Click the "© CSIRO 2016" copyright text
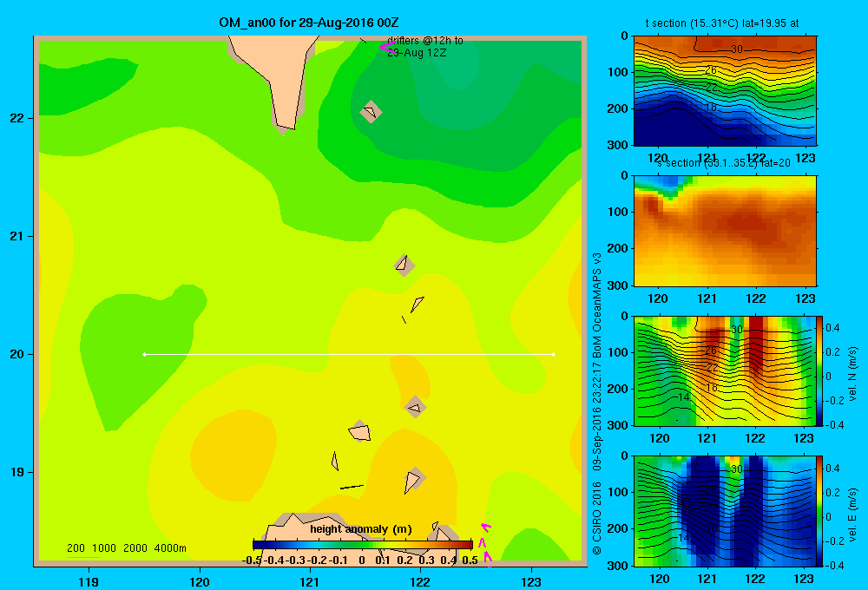This screenshot has width=868, height=590. [597, 518]
